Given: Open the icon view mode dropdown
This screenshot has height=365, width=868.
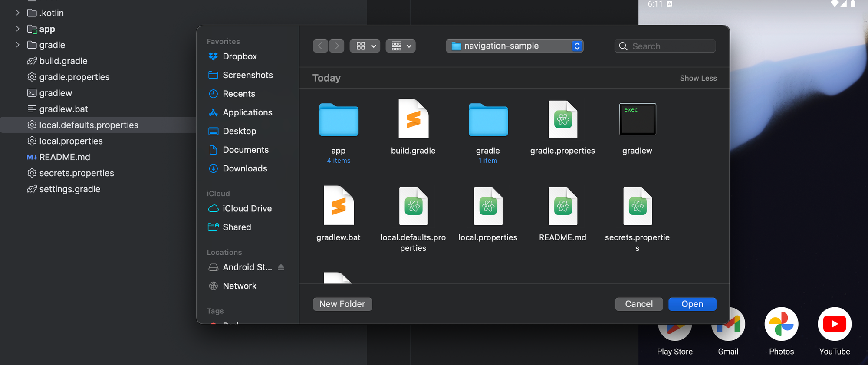Looking at the screenshot, I should [365, 46].
